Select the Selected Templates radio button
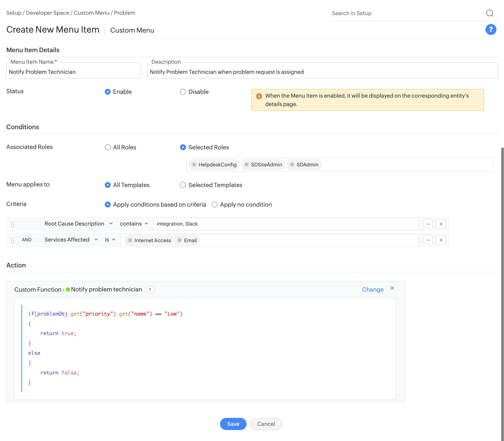The width and height of the screenshot is (504, 441). tap(183, 185)
